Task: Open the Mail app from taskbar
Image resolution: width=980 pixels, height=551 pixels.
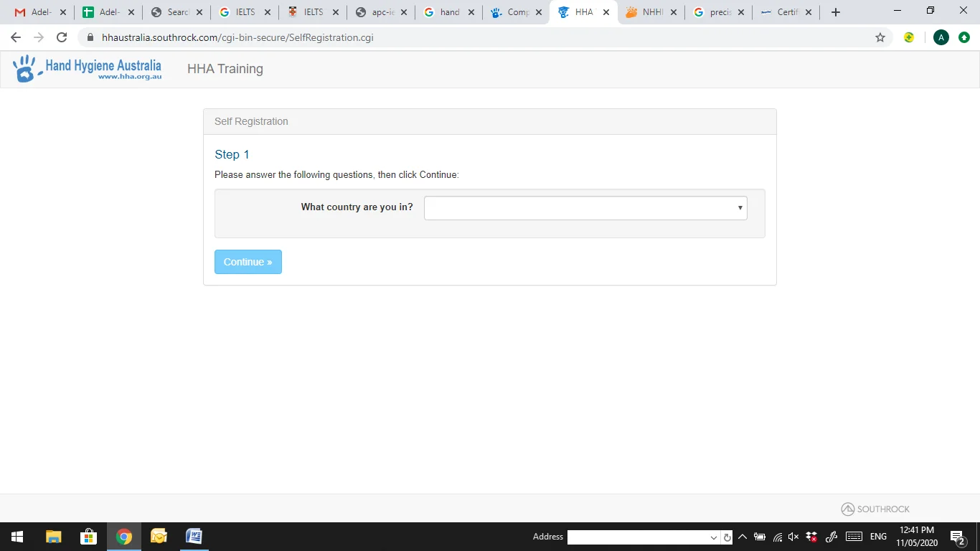Action: coord(159,537)
